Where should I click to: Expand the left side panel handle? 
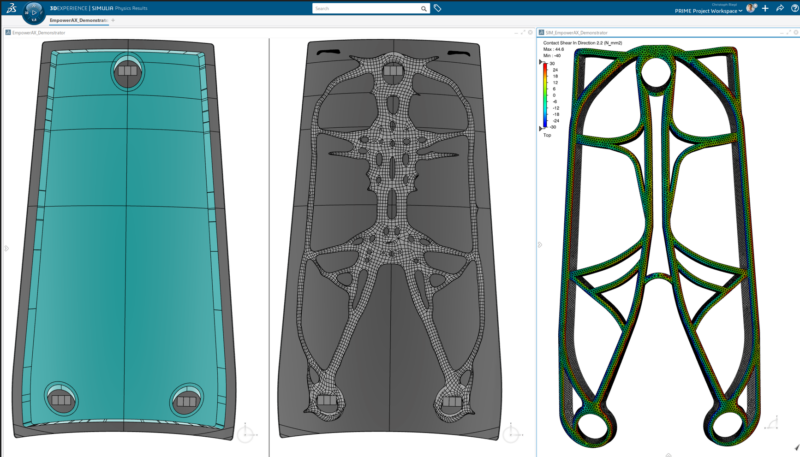[x=4, y=249]
